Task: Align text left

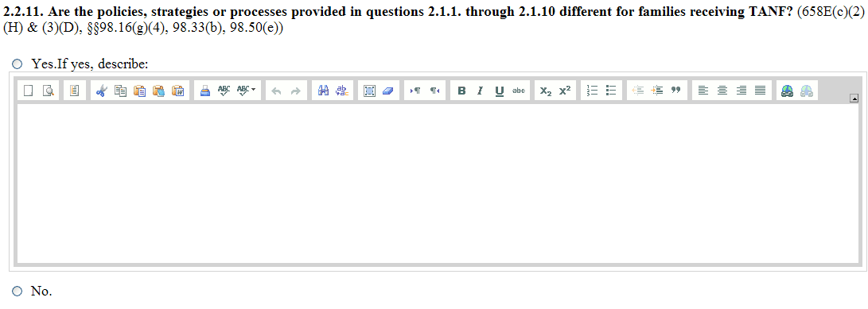Action: tap(703, 91)
